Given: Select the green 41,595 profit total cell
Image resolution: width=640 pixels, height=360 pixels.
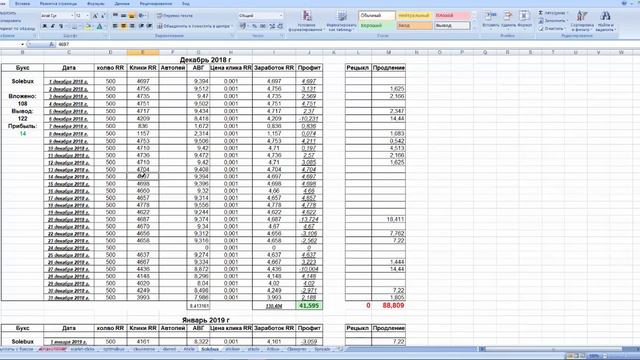Looking at the screenshot, I should (309, 305).
